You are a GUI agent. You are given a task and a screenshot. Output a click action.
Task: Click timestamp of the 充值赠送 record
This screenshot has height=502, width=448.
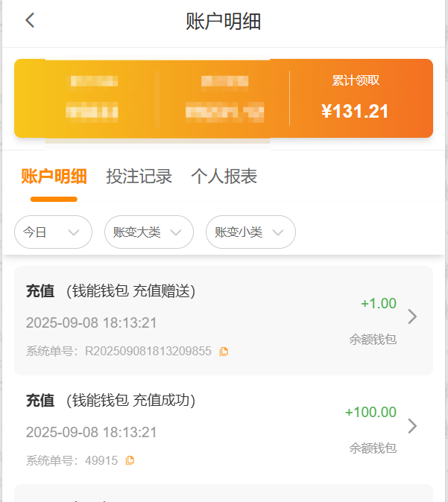click(x=92, y=323)
